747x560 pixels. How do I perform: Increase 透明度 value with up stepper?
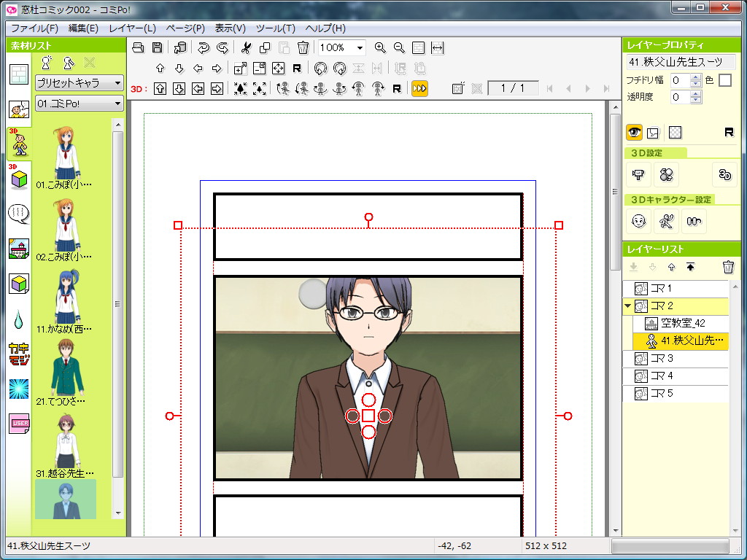695,93
